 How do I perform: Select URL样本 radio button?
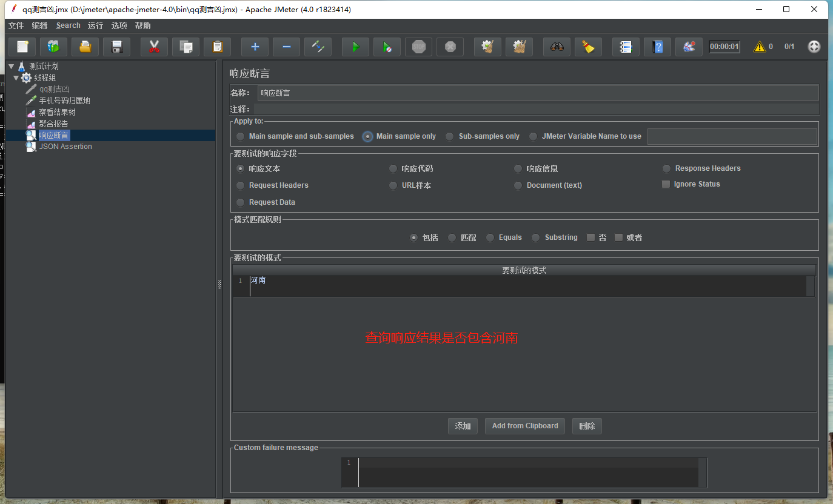click(x=410, y=185)
